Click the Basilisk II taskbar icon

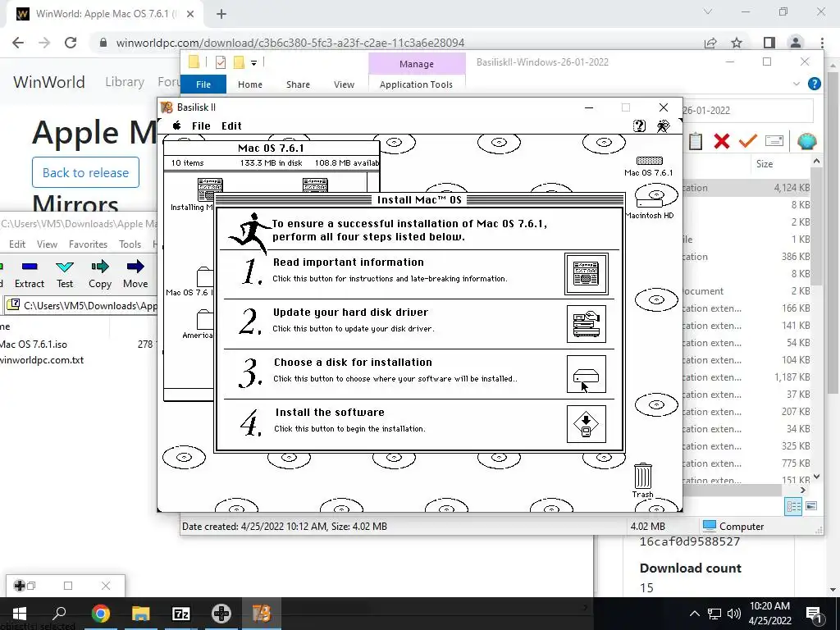tap(262, 614)
